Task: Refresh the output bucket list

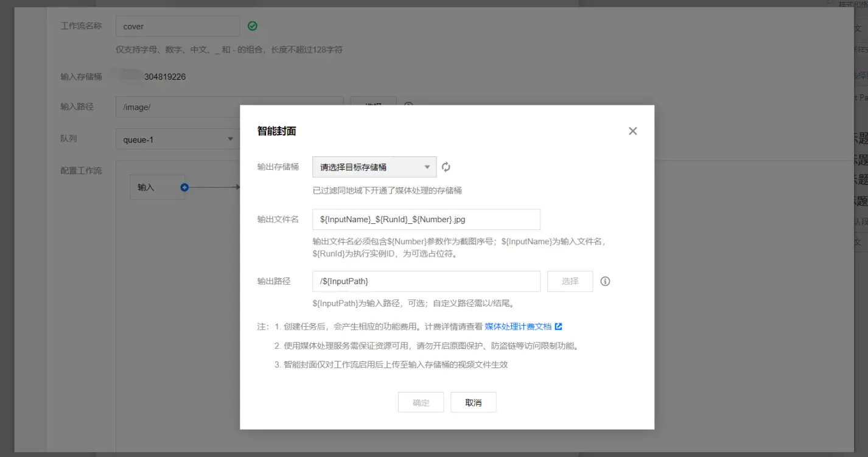Action: pyautogui.click(x=446, y=167)
